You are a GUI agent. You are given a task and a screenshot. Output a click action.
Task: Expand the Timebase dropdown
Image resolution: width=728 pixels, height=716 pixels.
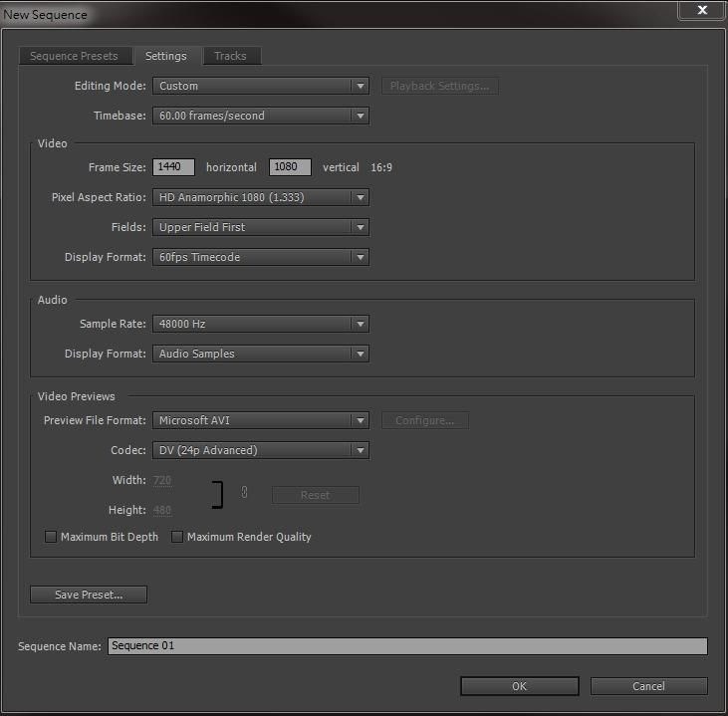point(261,116)
